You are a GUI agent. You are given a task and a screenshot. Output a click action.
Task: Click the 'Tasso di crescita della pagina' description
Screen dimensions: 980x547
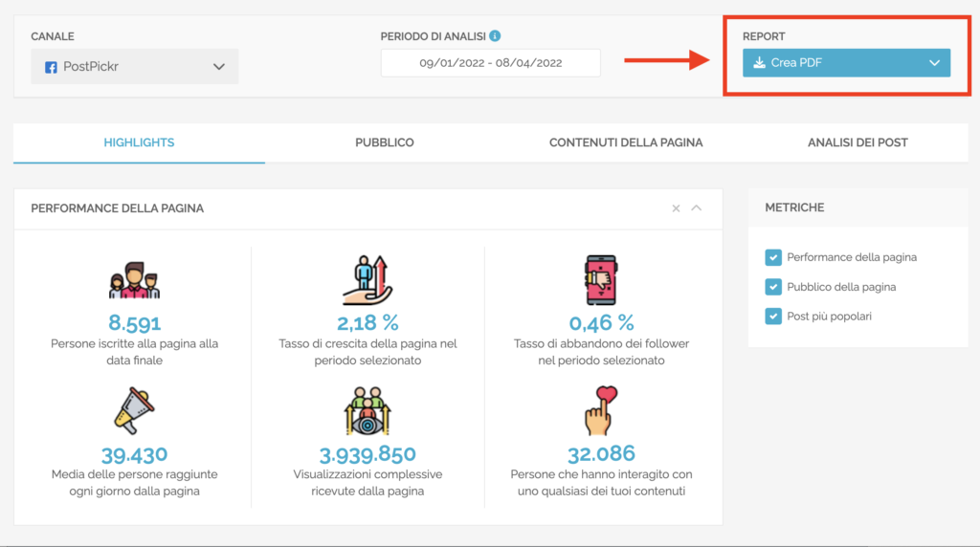(x=367, y=352)
